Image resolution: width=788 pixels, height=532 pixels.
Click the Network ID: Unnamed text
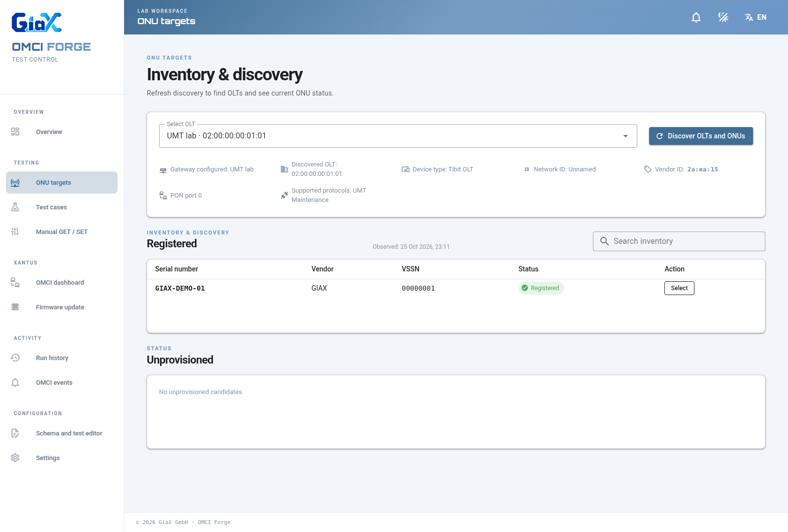point(564,169)
